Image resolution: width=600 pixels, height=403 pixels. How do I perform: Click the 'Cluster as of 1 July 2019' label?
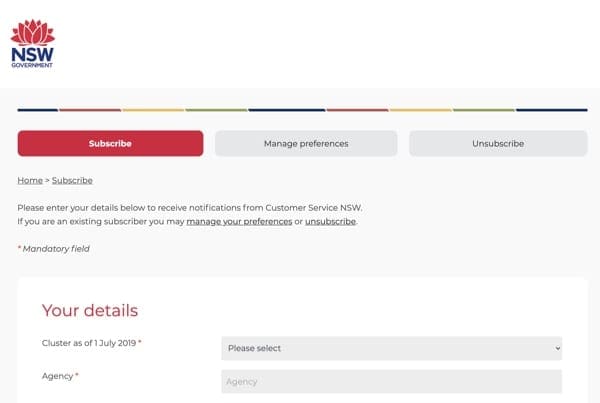(91, 343)
